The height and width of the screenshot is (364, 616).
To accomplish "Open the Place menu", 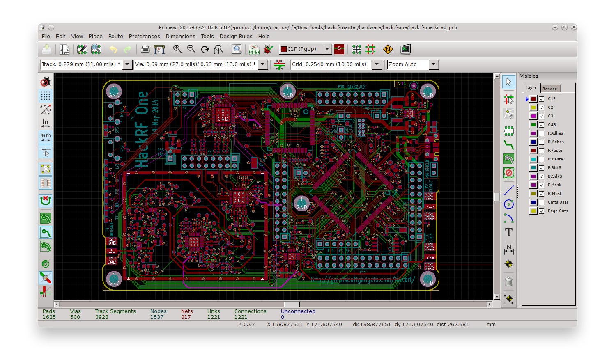I will [x=95, y=37].
